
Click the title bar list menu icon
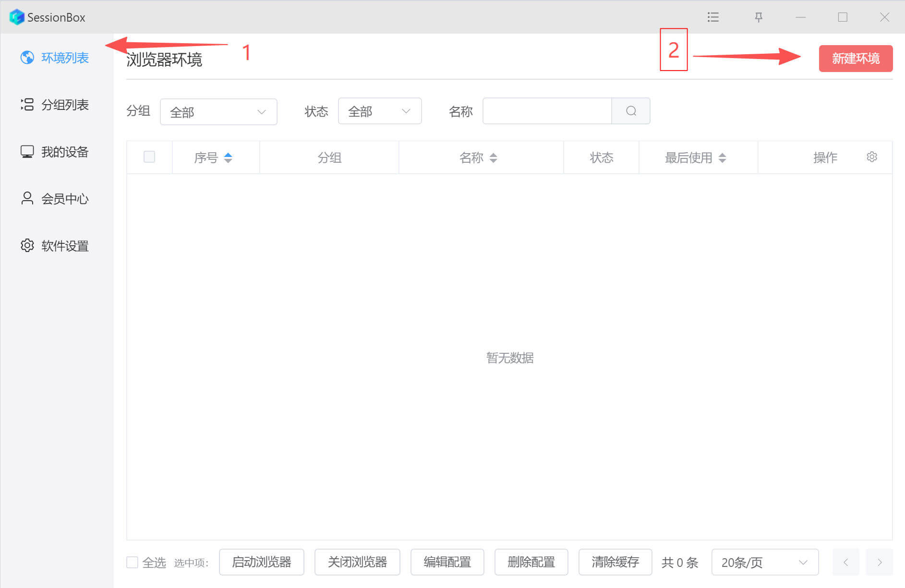(x=713, y=17)
